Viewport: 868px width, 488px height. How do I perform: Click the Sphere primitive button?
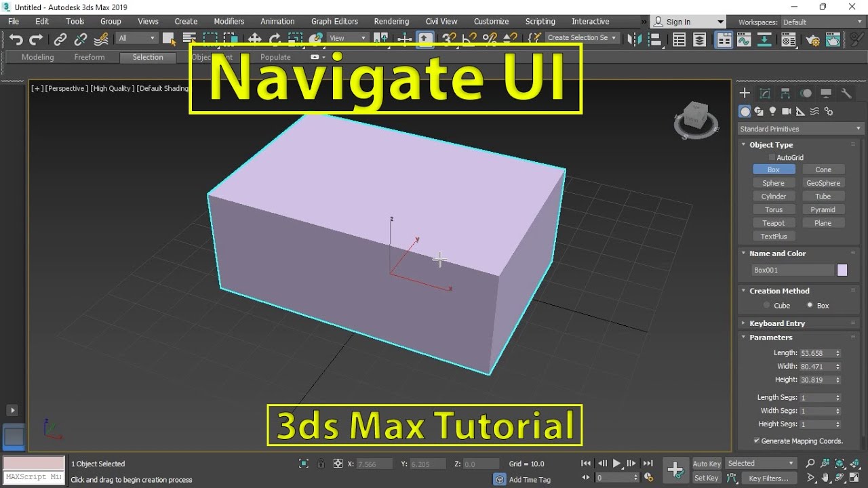point(774,183)
